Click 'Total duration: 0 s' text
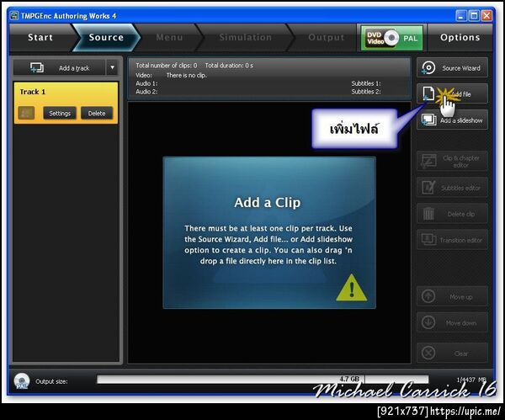The image size is (505, 420). click(229, 66)
